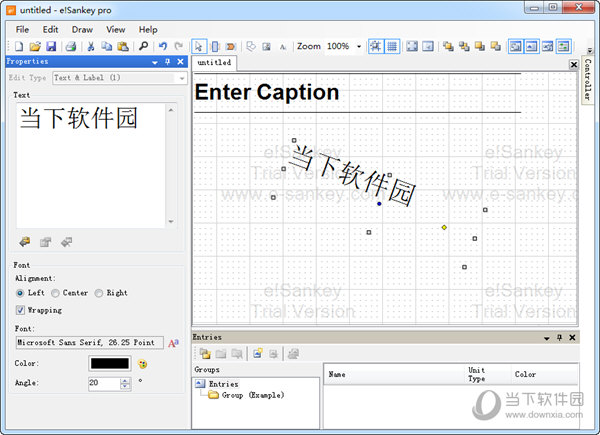
Task: Open the Edit menu
Action: pyautogui.click(x=50, y=29)
